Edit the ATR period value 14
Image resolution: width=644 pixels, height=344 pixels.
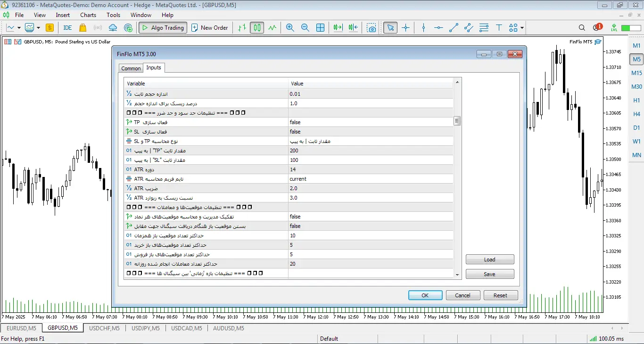click(x=371, y=169)
